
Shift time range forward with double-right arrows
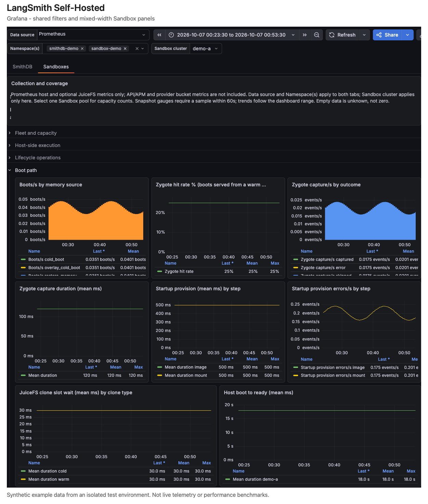pyautogui.click(x=305, y=35)
